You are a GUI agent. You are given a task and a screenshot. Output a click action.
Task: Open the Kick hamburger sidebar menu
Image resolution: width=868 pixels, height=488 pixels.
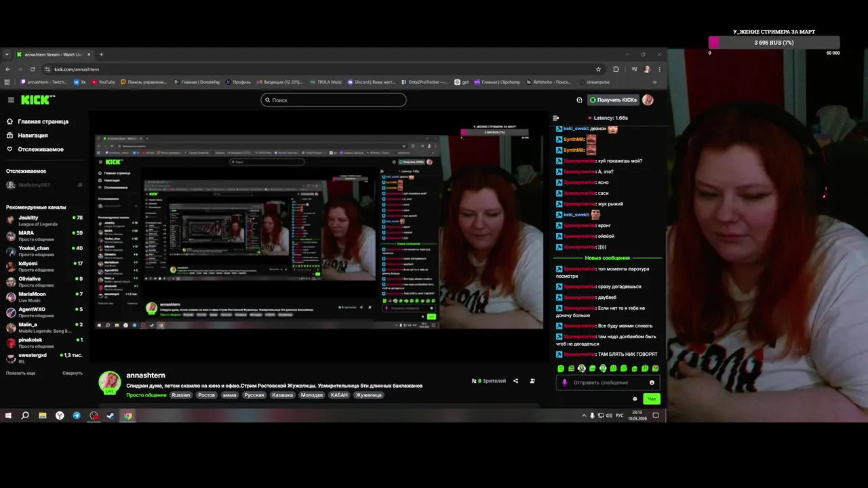(11, 100)
